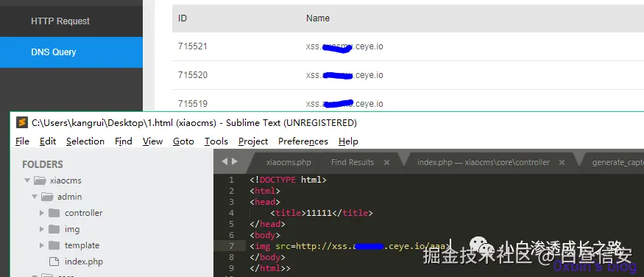Expand the template folder arrow
644x277 pixels.
41,245
